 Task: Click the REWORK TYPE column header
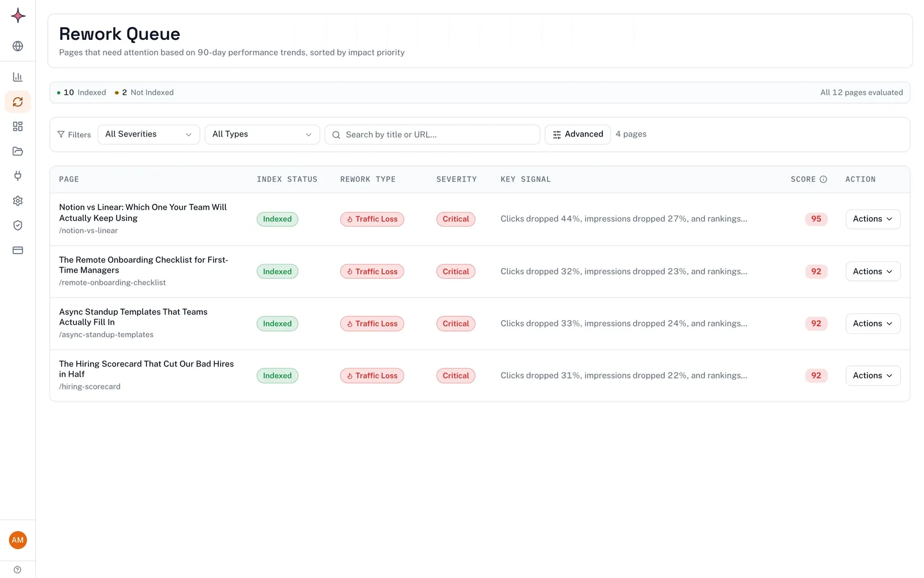pos(368,179)
